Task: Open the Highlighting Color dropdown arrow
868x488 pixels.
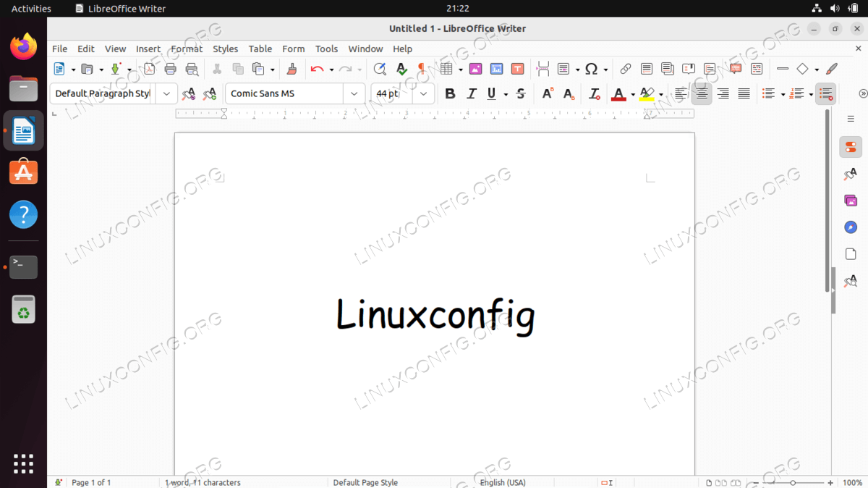Action: pyautogui.click(x=661, y=94)
